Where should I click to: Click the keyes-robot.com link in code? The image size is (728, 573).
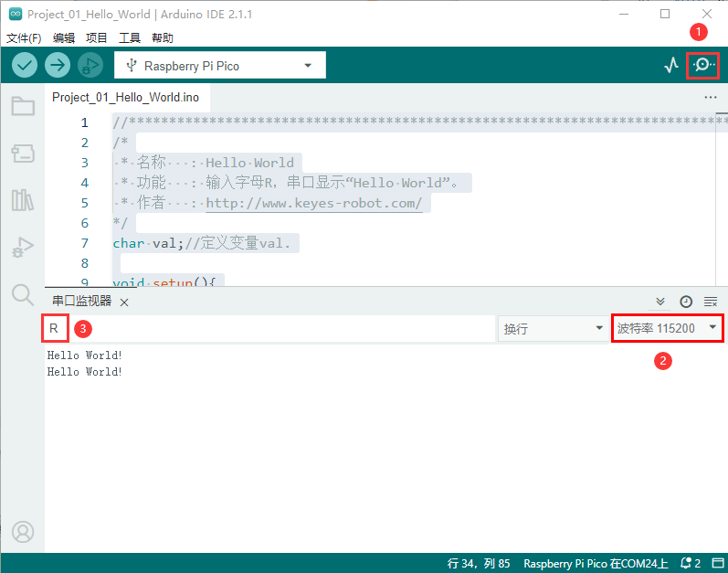pos(314,204)
